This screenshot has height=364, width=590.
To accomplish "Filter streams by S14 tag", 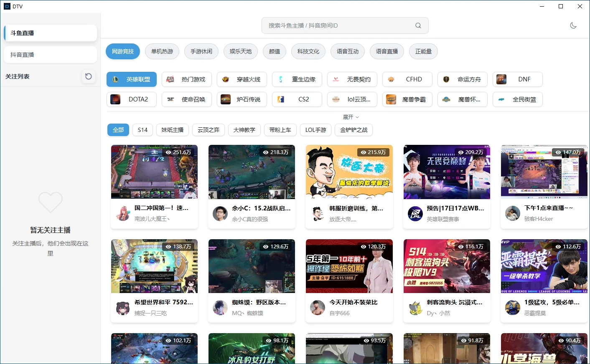I will 142,130.
